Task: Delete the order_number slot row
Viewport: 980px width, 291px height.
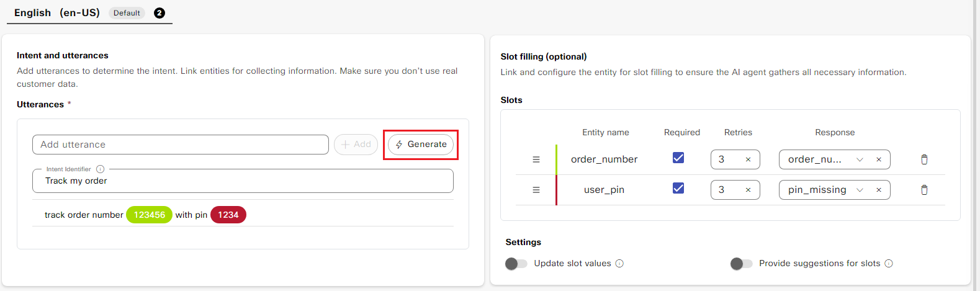Action: (x=924, y=159)
